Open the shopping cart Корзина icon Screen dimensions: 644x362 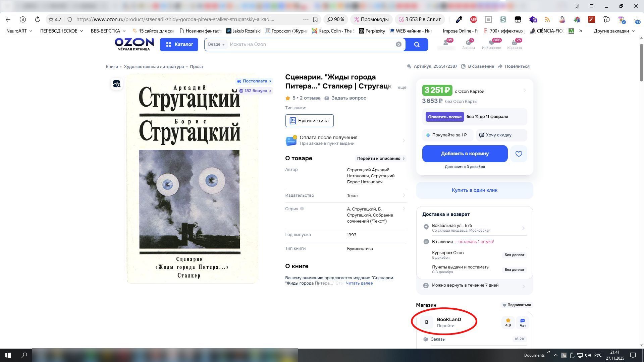tap(514, 44)
